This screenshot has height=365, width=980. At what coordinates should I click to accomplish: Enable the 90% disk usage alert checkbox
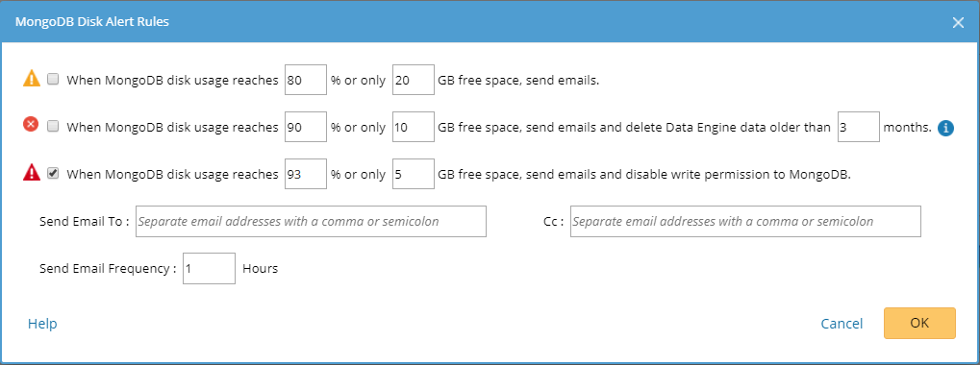click(53, 127)
